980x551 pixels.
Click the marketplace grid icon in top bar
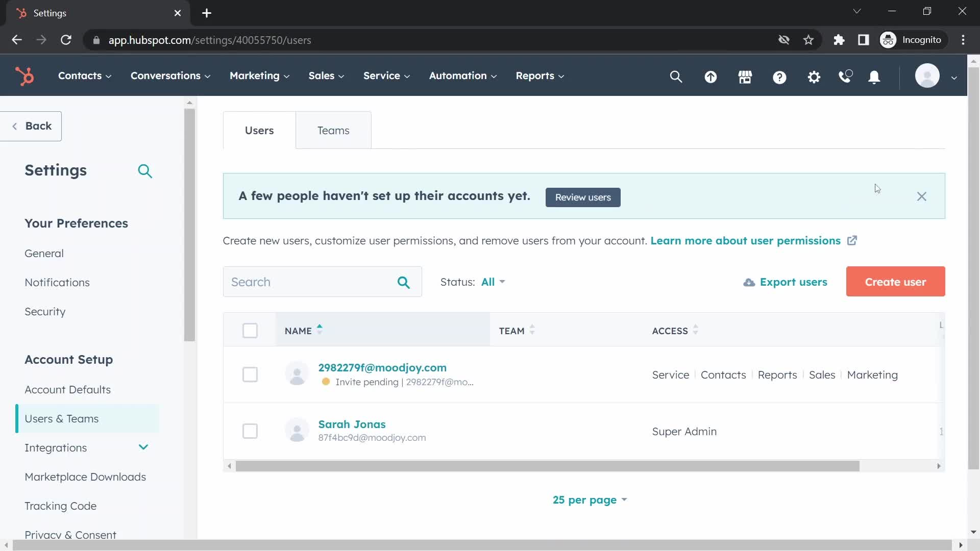(744, 76)
